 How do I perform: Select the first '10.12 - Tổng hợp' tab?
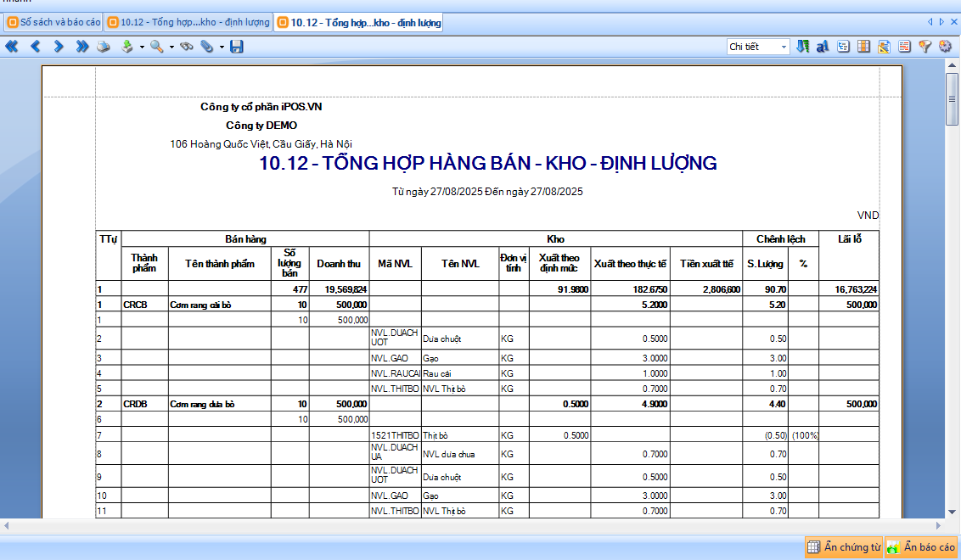point(188,23)
